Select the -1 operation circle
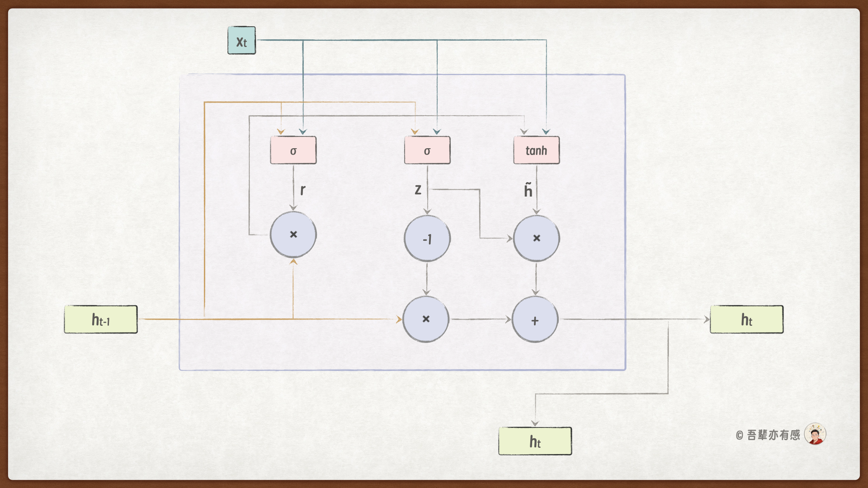 427,239
